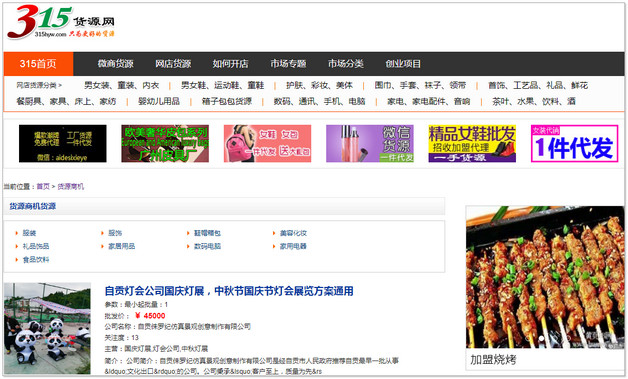The height and width of the screenshot is (379, 628).
Task: Open the 1件代发 banner ad
Action: pos(574,143)
